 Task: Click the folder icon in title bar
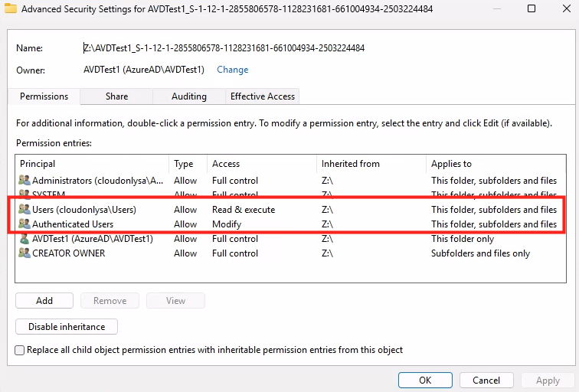(x=11, y=9)
